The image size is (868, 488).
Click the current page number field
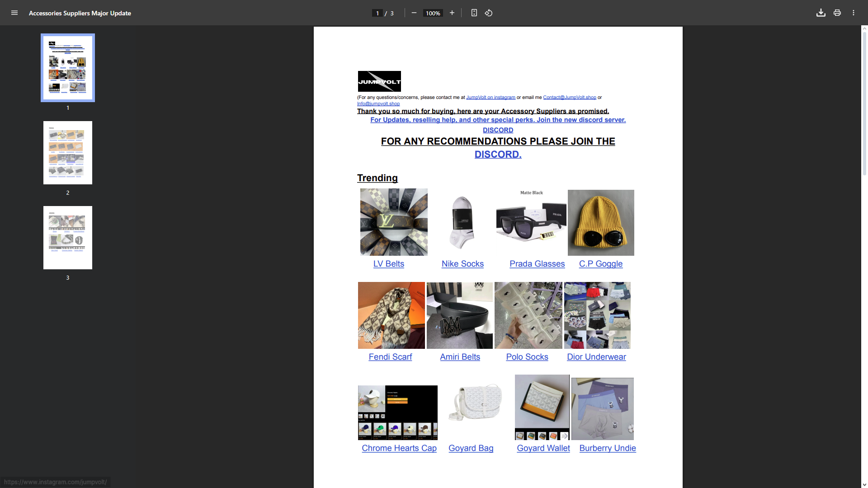pyautogui.click(x=377, y=13)
